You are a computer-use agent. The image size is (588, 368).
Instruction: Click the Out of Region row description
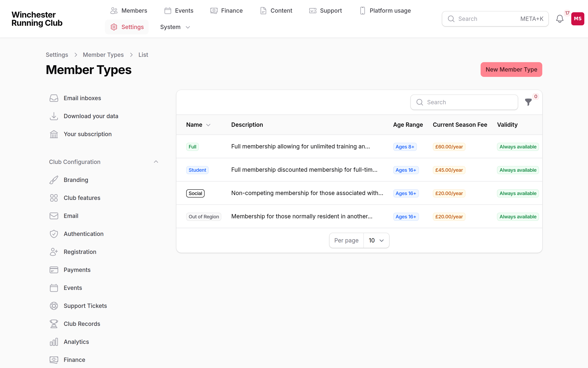tap(302, 216)
